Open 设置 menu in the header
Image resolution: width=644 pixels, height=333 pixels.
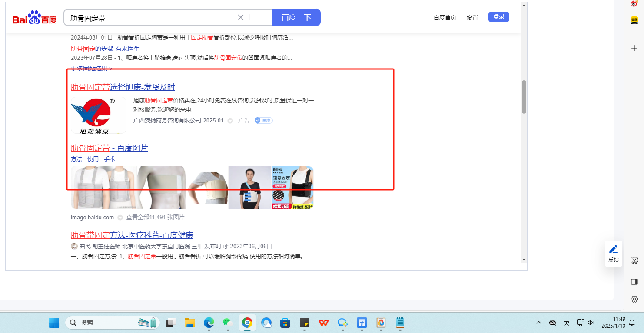tap(472, 17)
